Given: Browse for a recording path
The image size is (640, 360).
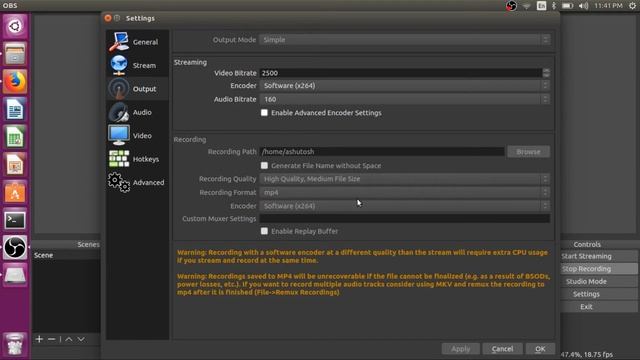Looking at the screenshot, I should [528, 151].
